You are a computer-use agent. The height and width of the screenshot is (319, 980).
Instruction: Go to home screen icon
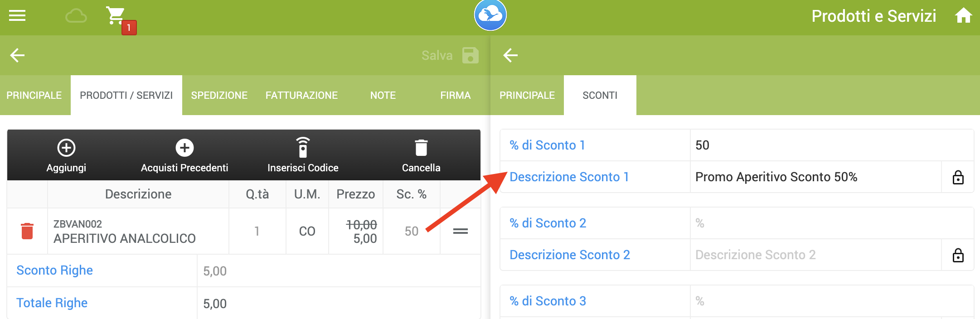pyautogui.click(x=963, y=16)
